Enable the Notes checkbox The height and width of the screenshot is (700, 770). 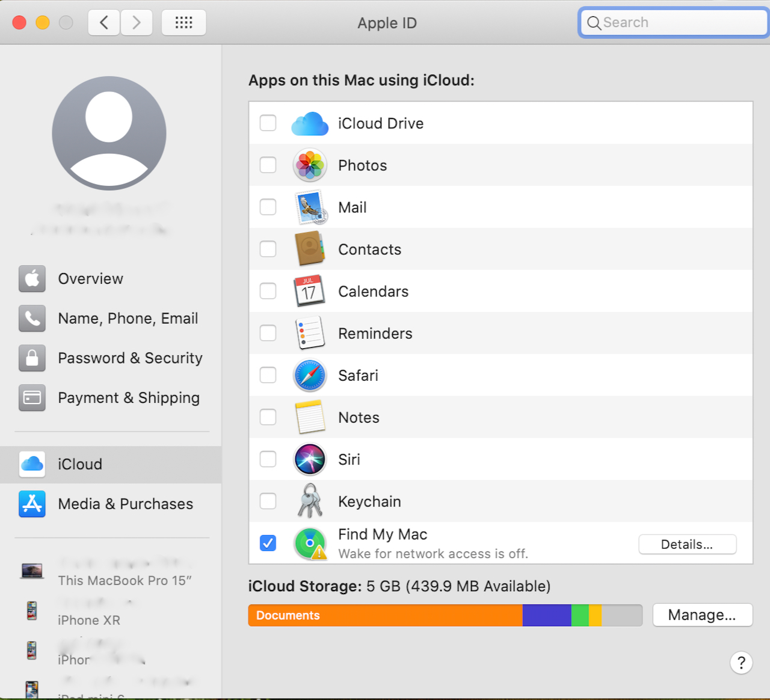(268, 417)
